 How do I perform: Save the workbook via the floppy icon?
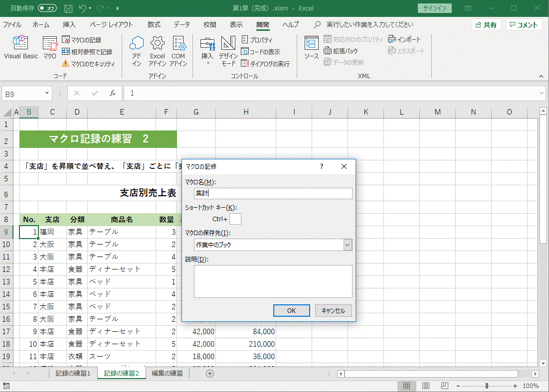coord(68,8)
